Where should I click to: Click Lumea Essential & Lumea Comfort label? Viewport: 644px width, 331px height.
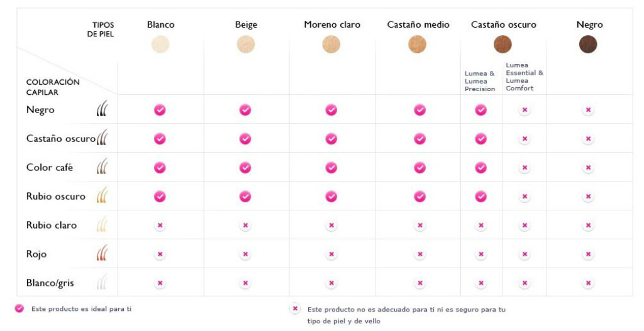[x=524, y=77]
